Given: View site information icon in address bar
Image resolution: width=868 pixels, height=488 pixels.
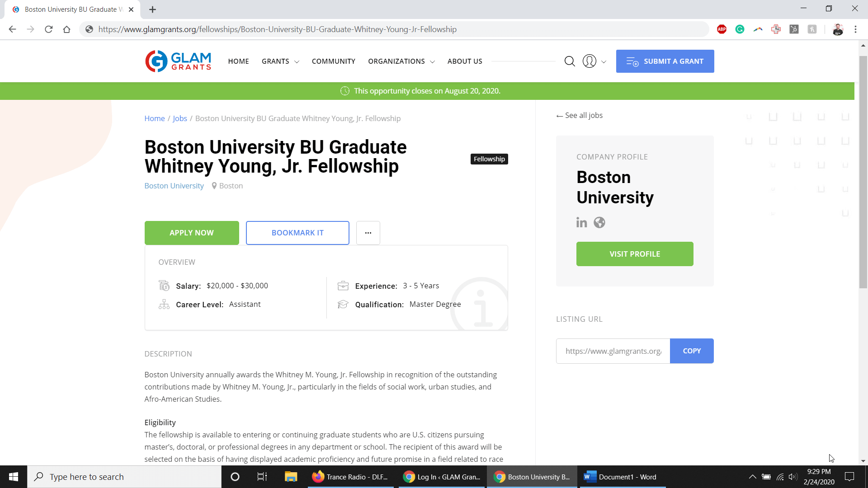Looking at the screenshot, I should pyautogui.click(x=90, y=29).
